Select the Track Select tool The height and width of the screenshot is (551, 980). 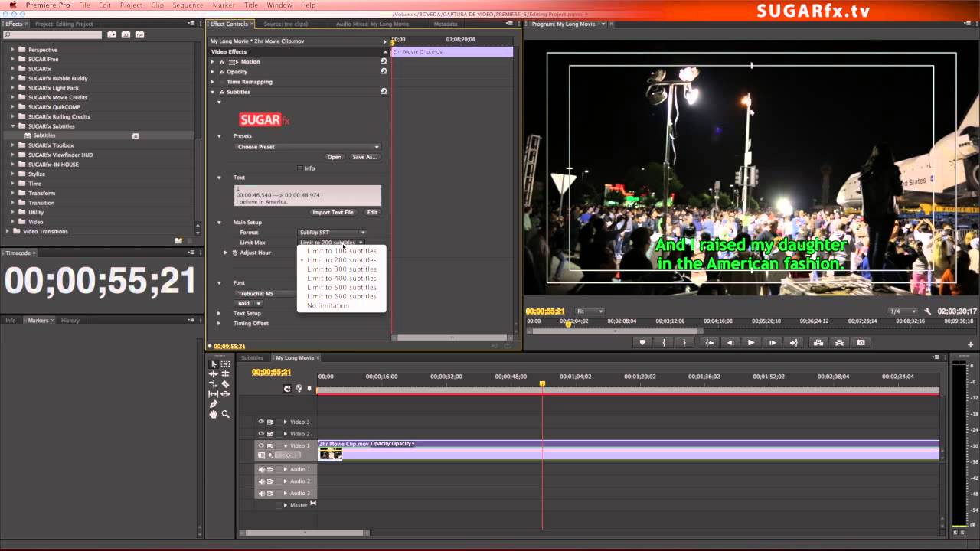[x=226, y=364]
